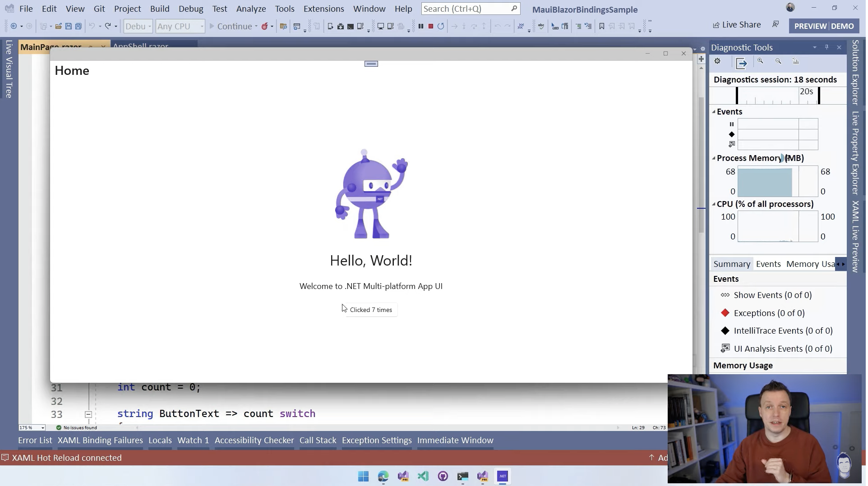Open the File menu

coord(26,9)
